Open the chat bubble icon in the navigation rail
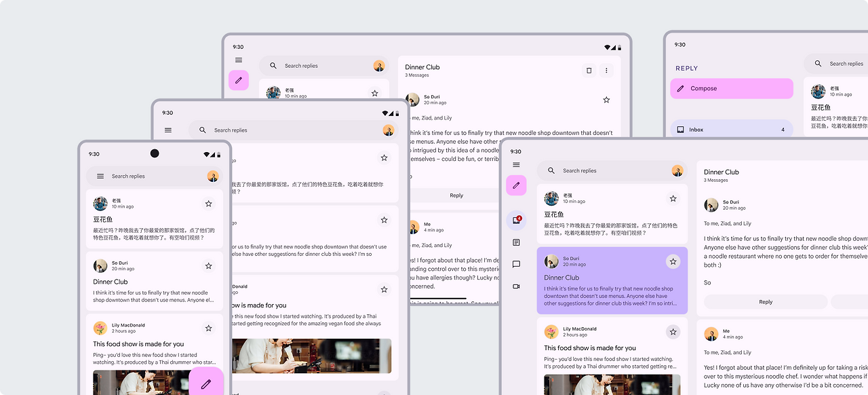The width and height of the screenshot is (868, 395). point(516,265)
